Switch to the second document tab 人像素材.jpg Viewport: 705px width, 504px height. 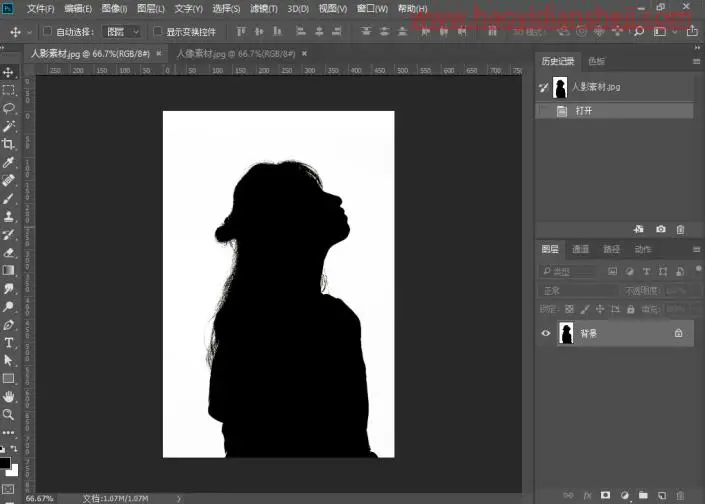(236, 54)
